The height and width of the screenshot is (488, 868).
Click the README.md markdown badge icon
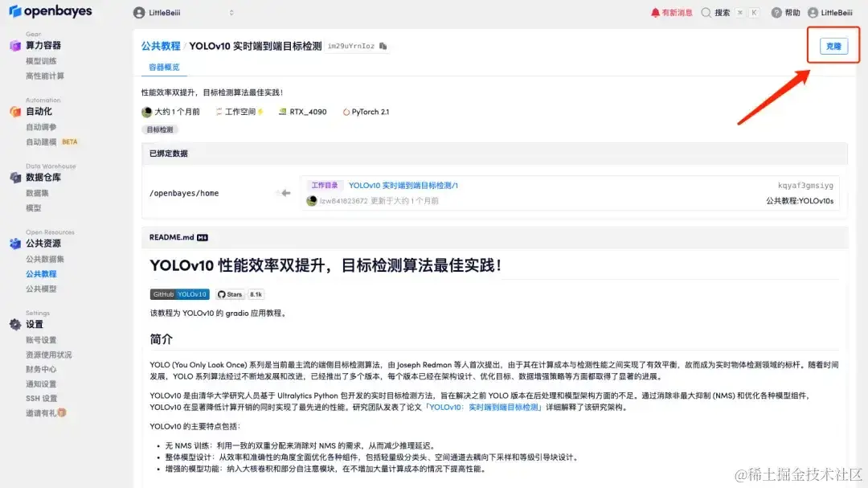pyautogui.click(x=202, y=238)
